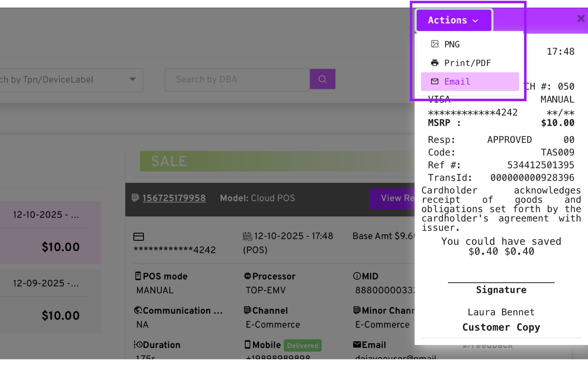This screenshot has height=367, width=588.
Task: Click the PNG image icon
Action: click(x=434, y=44)
